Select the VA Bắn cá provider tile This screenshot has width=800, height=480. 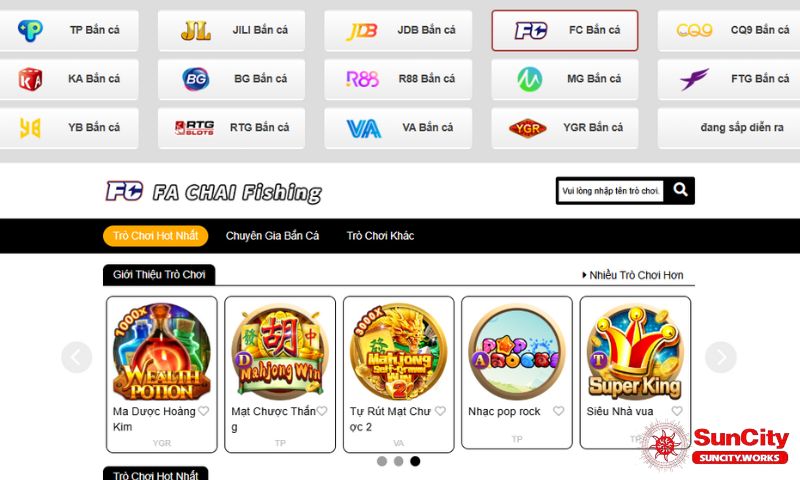tap(398, 128)
